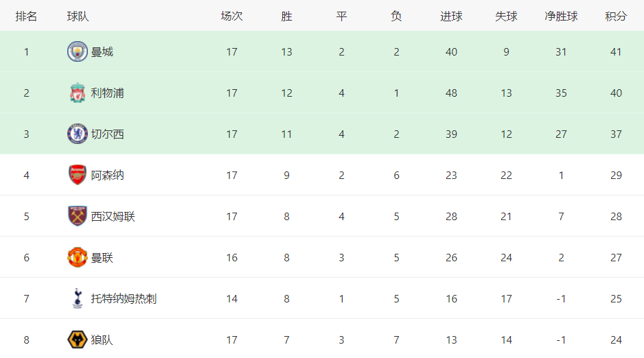Open the 曼城 team name link
The height and width of the screenshot is (358, 644).
coord(102,52)
